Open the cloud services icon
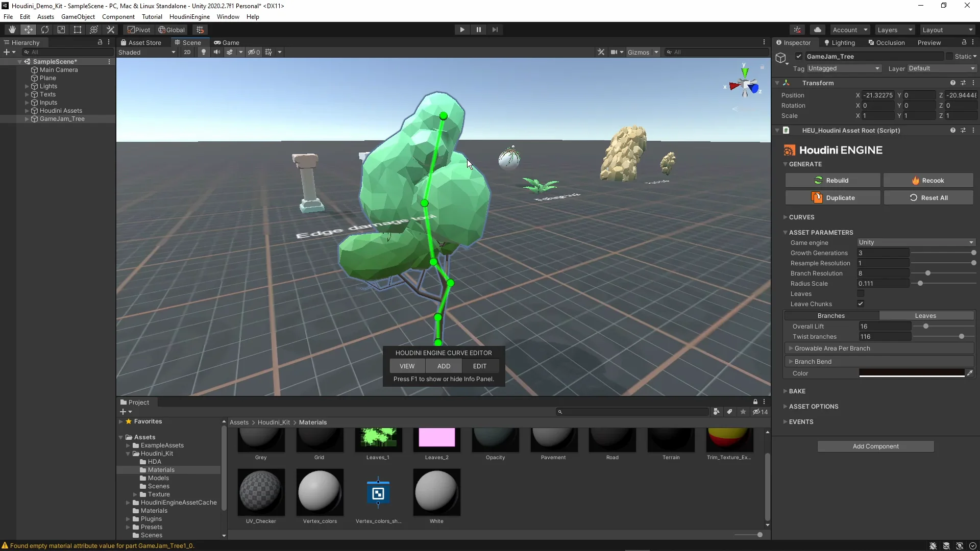 817,30
